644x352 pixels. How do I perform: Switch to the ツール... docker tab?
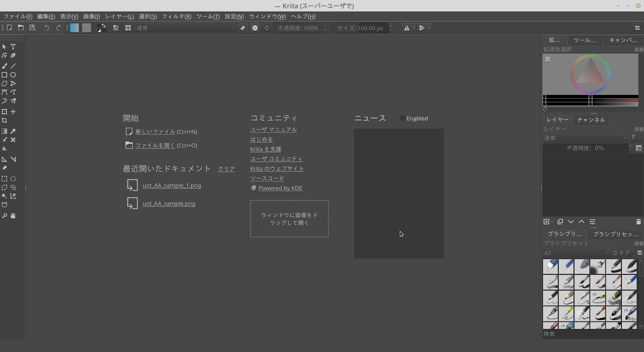pos(585,40)
